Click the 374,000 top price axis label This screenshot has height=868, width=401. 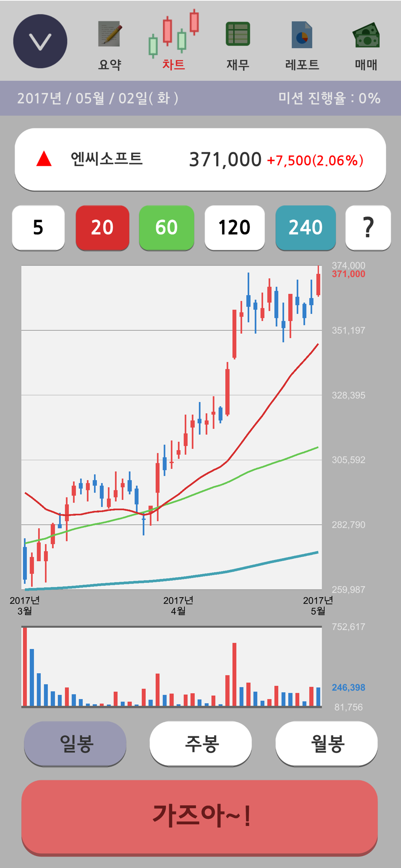[348, 265]
